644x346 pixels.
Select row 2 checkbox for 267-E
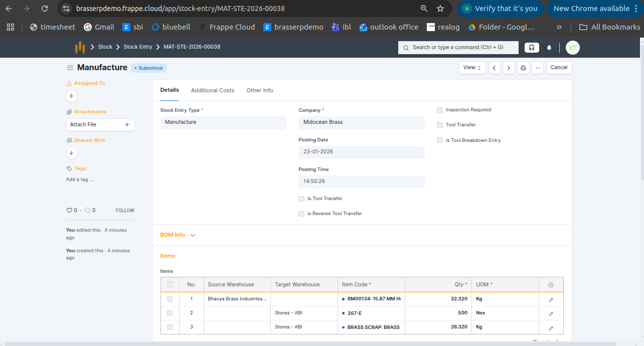tap(170, 313)
